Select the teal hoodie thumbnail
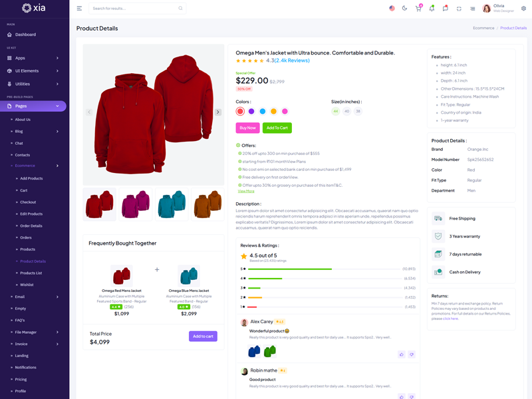 (x=172, y=205)
